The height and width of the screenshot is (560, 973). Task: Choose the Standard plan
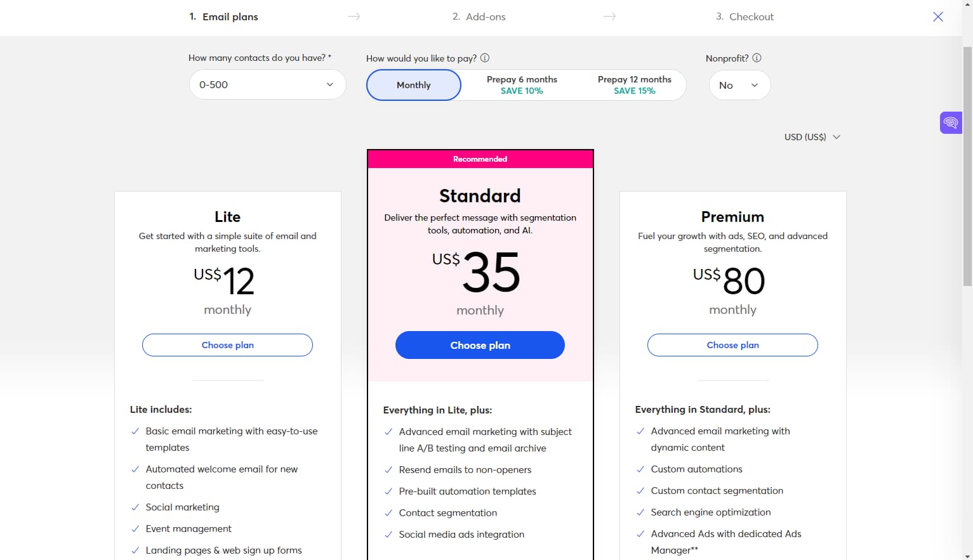tap(480, 344)
